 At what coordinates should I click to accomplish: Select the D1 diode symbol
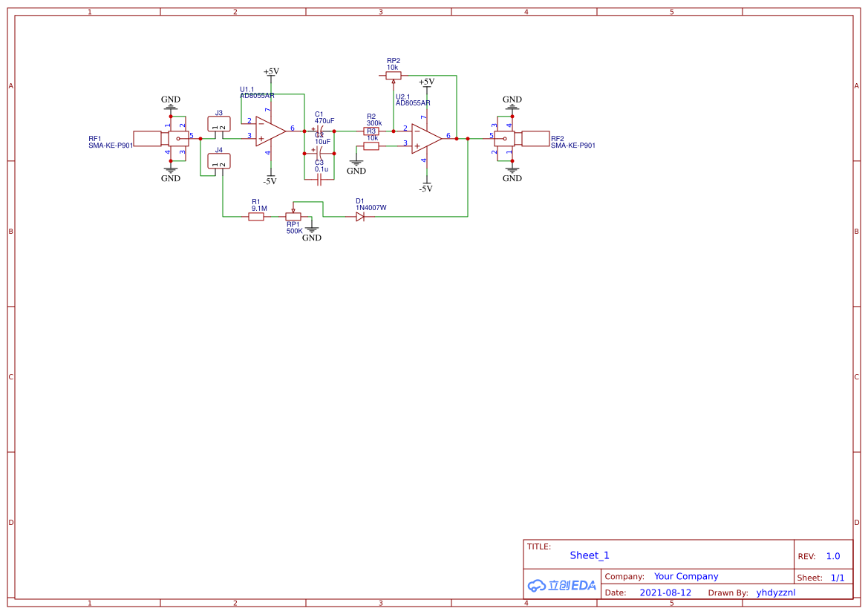pyautogui.click(x=360, y=217)
